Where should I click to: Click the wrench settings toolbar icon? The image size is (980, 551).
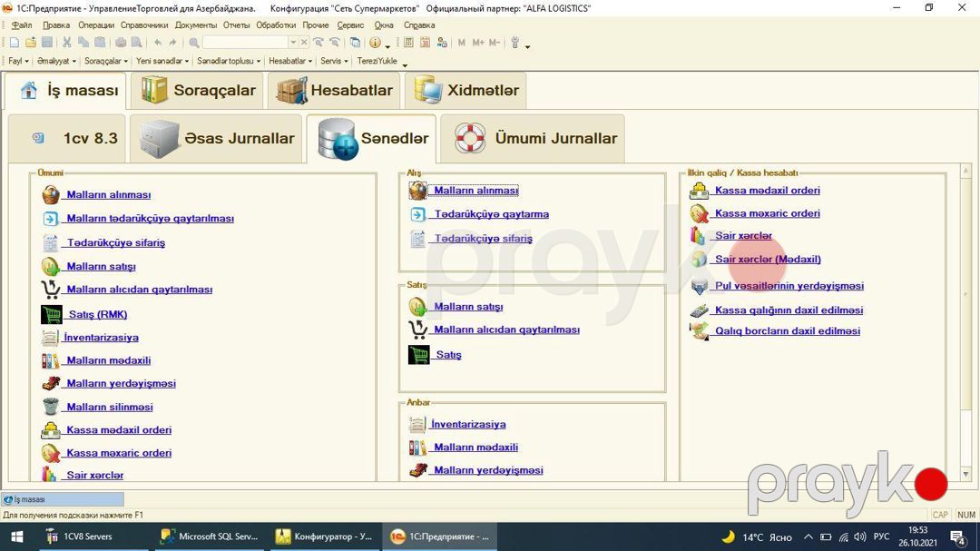click(515, 43)
